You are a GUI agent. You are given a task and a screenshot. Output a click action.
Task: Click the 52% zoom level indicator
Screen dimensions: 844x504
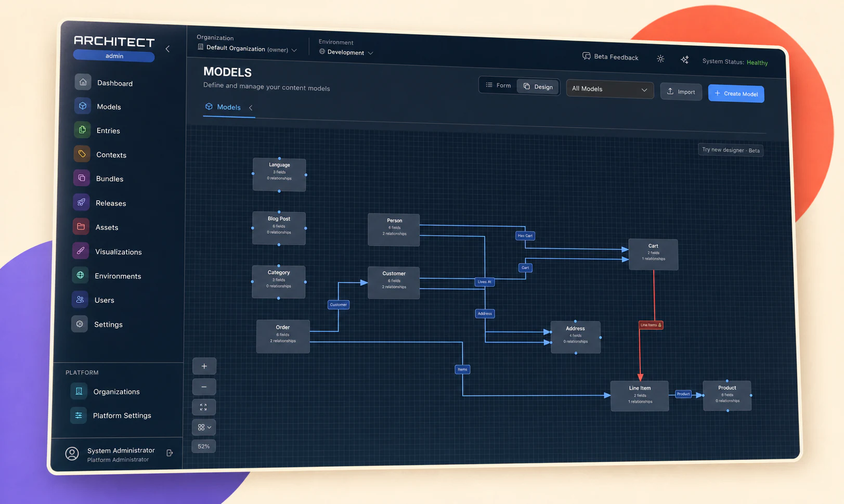[x=203, y=446]
